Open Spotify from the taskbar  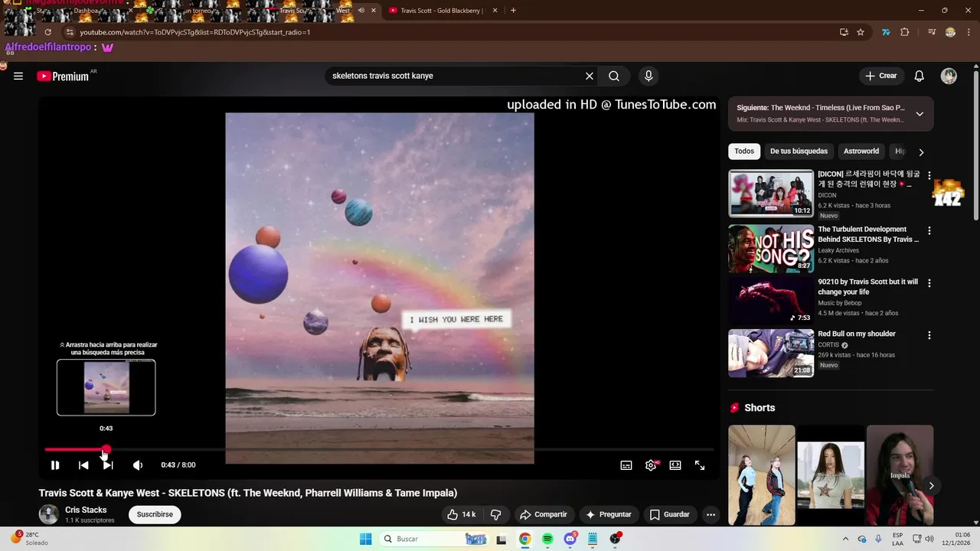[547, 539]
